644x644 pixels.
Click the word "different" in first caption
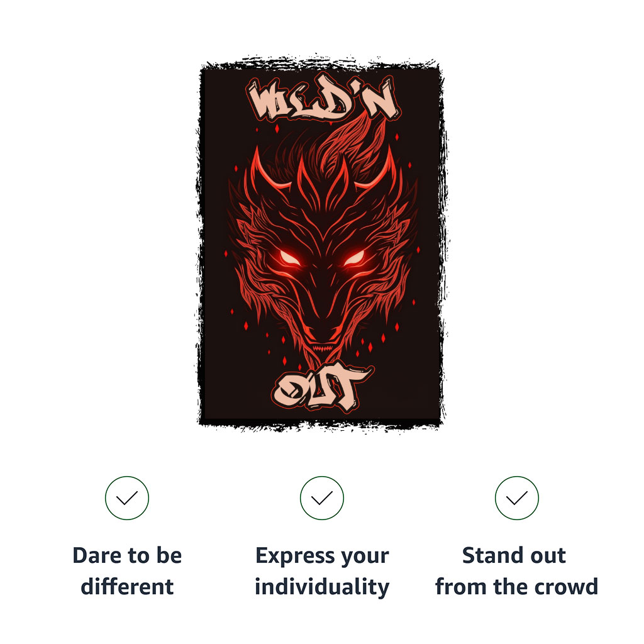[x=127, y=586]
